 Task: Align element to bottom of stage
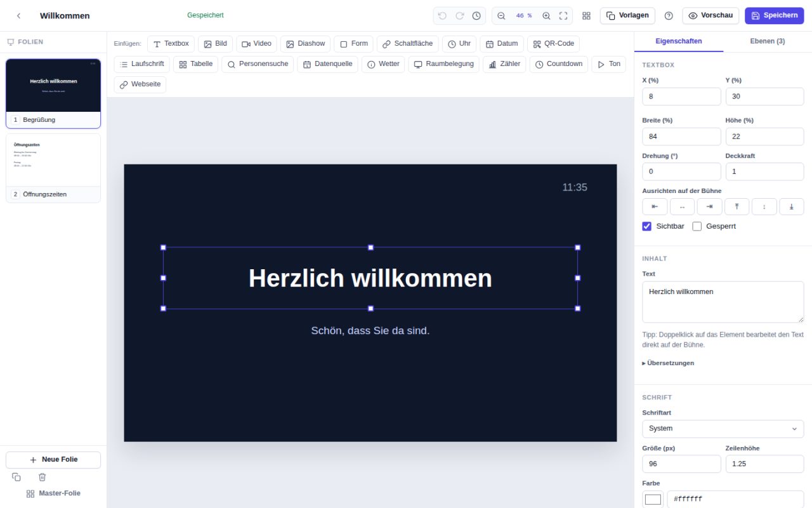pos(792,206)
